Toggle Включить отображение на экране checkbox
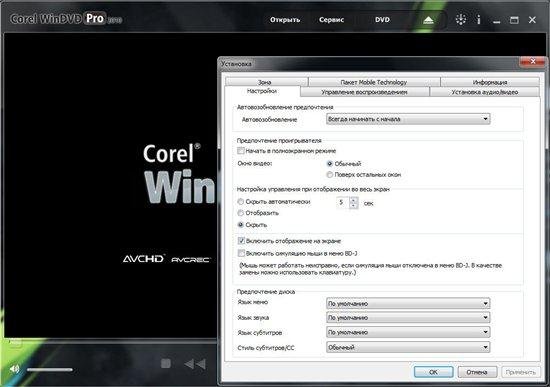Screen dimensions: 550x387 (241, 241)
